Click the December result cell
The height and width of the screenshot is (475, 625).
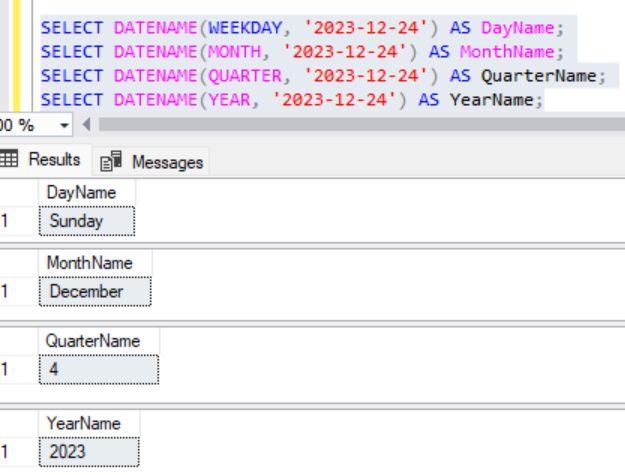pos(95,292)
